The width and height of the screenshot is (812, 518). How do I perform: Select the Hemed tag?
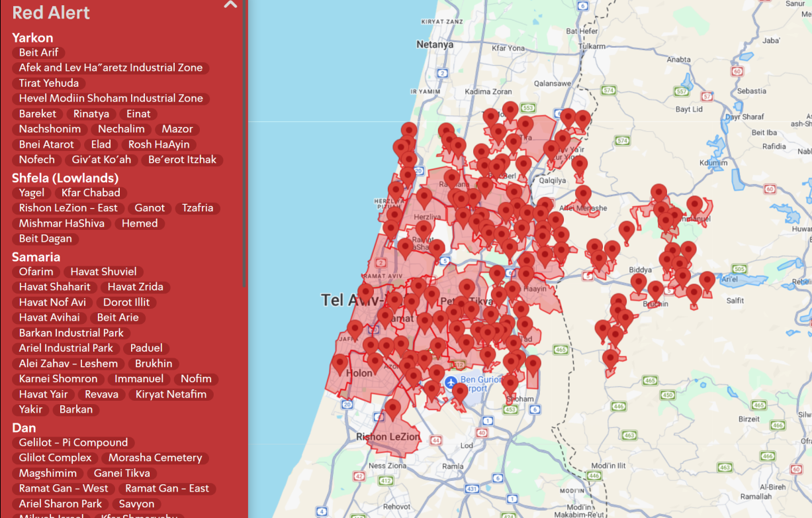pyautogui.click(x=140, y=223)
